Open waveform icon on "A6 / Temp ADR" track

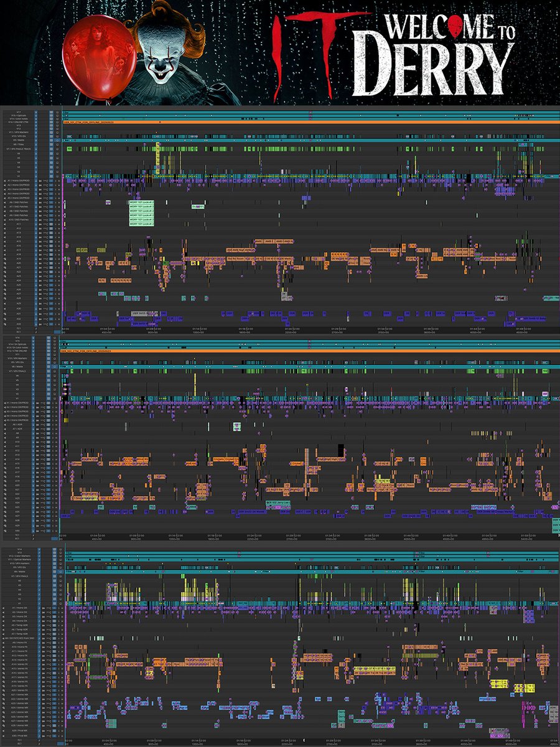(x=49, y=629)
